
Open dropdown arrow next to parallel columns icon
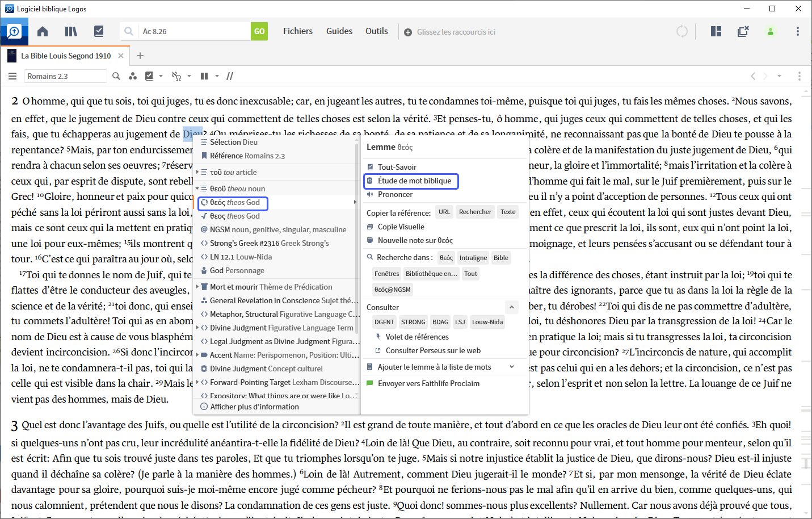tap(217, 76)
